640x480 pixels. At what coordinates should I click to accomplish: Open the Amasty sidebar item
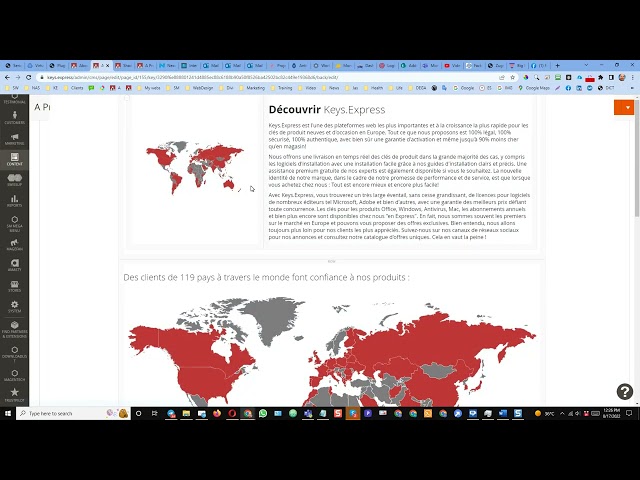(x=14, y=265)
